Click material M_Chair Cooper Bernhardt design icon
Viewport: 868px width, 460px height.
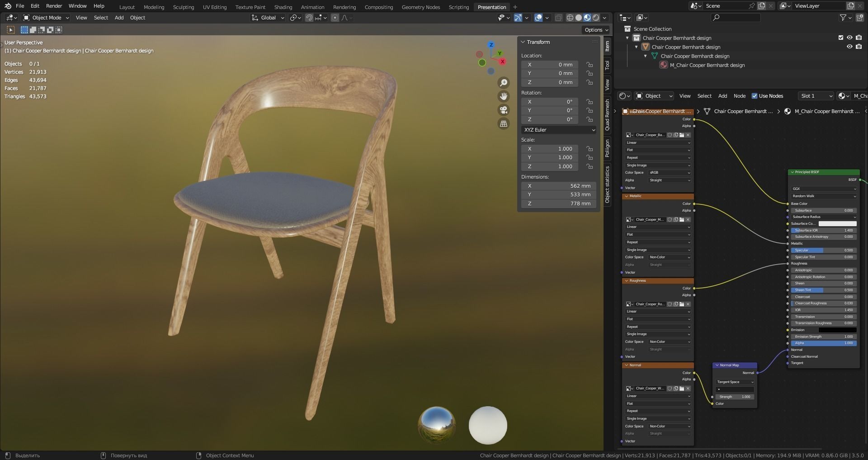pos(664,65)
